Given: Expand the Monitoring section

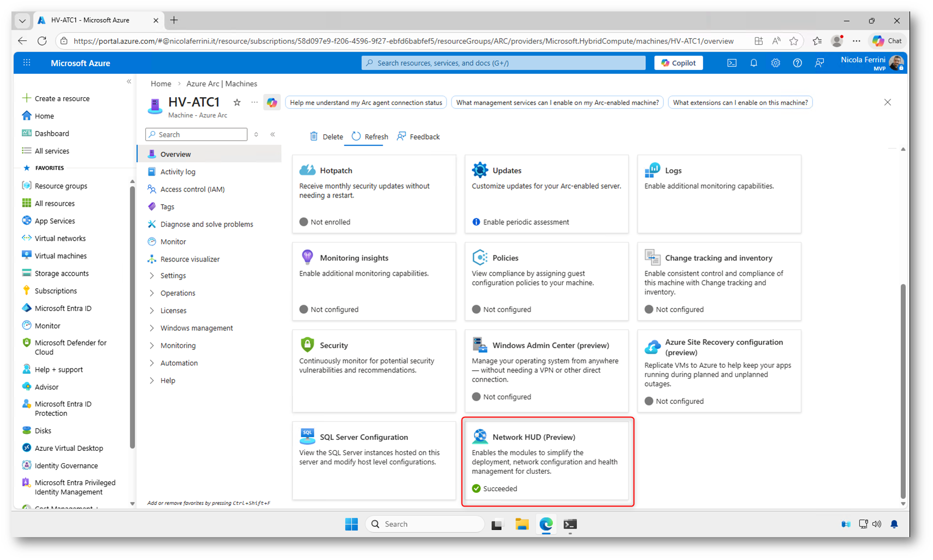Looking at the screenshot, I should point(178,345).
